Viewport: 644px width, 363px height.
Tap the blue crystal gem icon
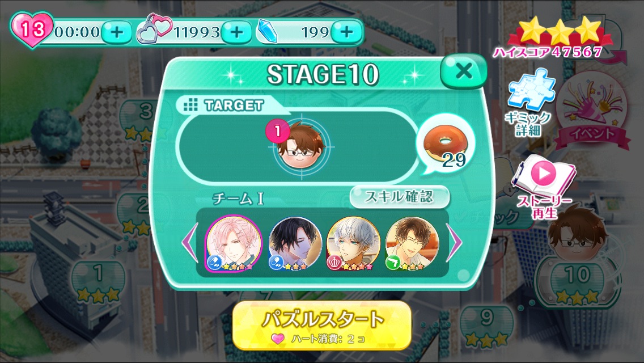[x=268, y=32]
